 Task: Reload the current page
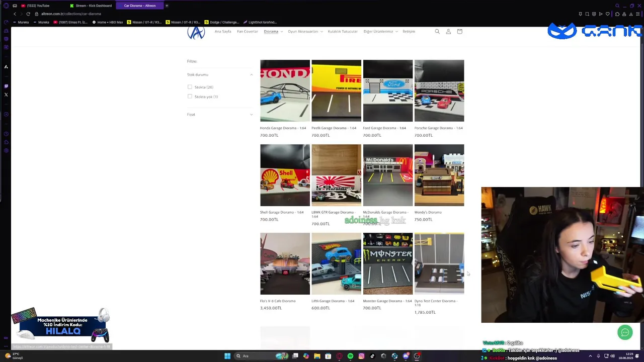28,14
